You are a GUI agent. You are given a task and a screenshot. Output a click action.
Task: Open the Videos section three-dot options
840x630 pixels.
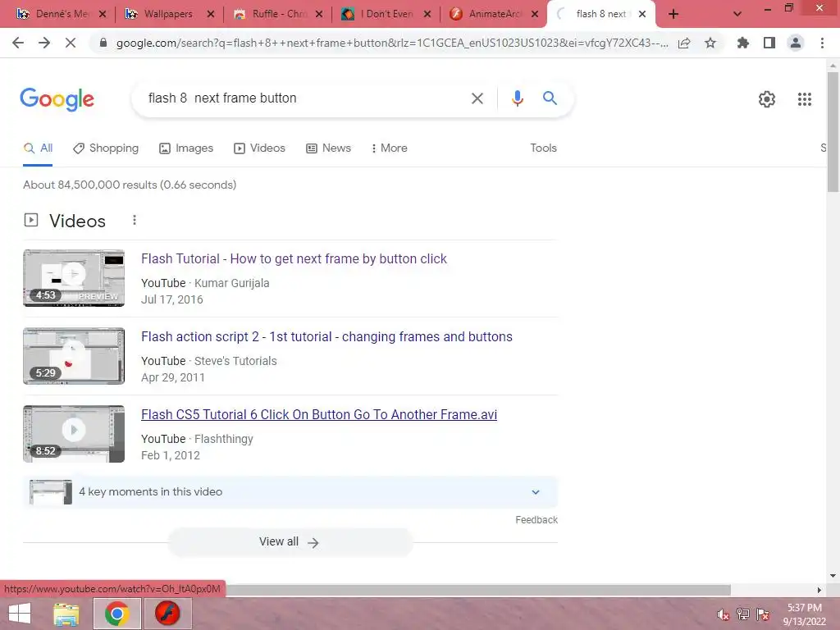(x=135, y=220)
